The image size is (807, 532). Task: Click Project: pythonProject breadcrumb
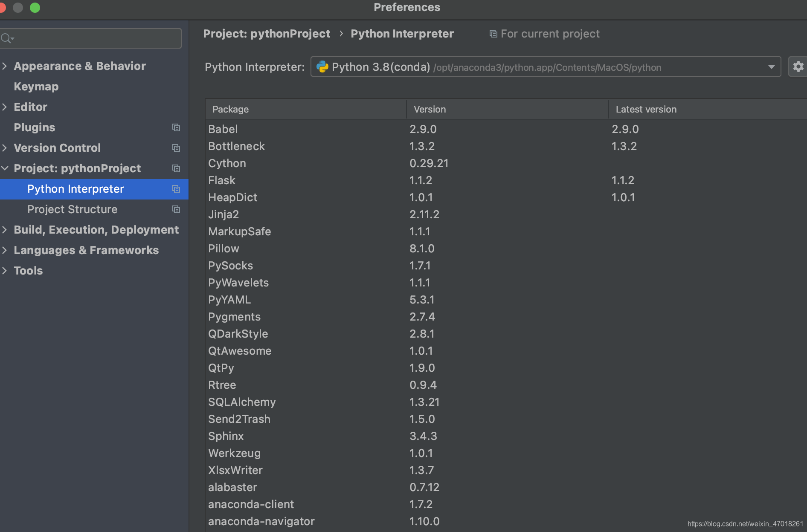click(x=267, y=34)
